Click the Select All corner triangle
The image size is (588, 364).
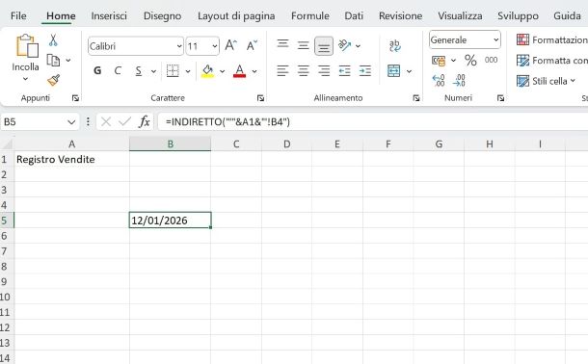tap(7, 144)
